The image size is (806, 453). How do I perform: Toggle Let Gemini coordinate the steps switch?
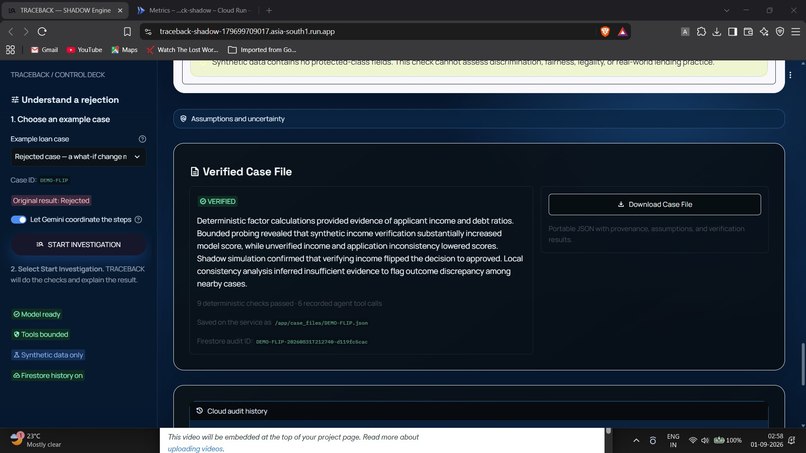(19, 220)
